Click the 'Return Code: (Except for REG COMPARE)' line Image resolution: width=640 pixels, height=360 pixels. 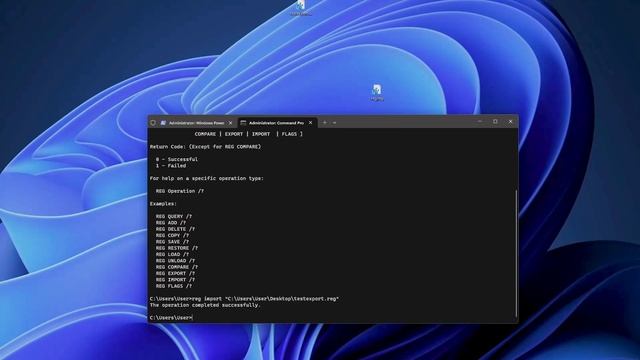[205, 147]
